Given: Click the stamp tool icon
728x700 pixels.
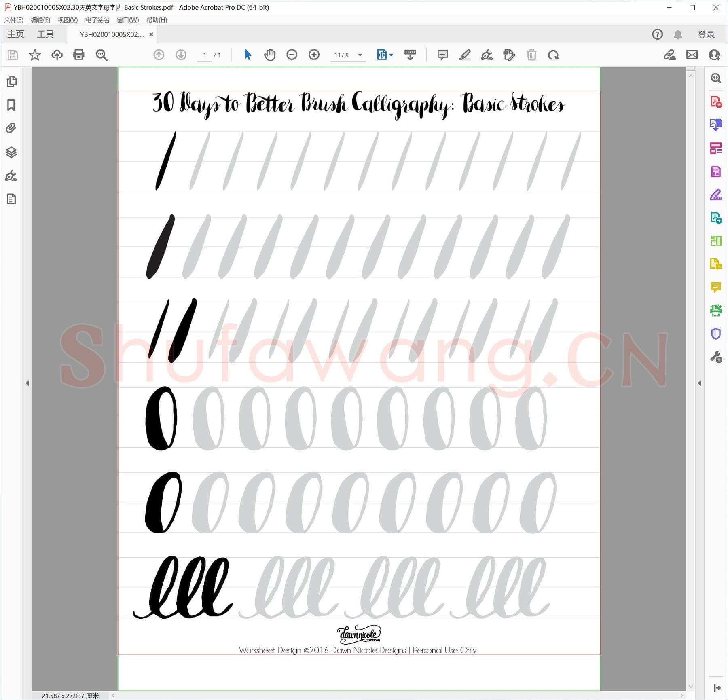Looking at the screenshot, I should click(x=509, y=55).
